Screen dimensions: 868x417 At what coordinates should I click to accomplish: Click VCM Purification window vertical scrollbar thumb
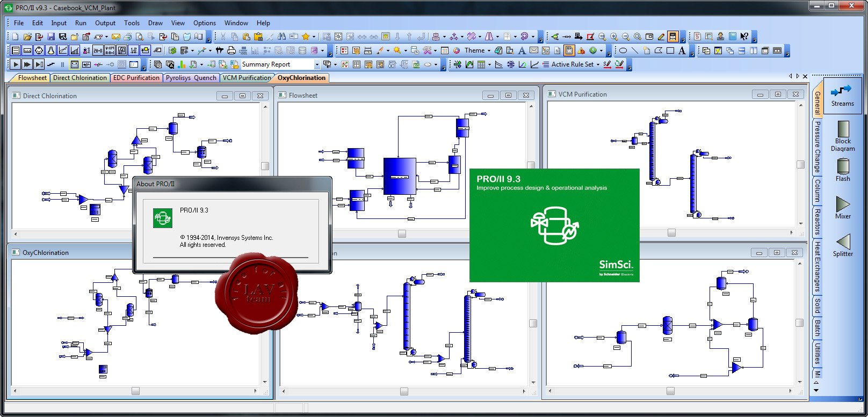tap(800, 165)
